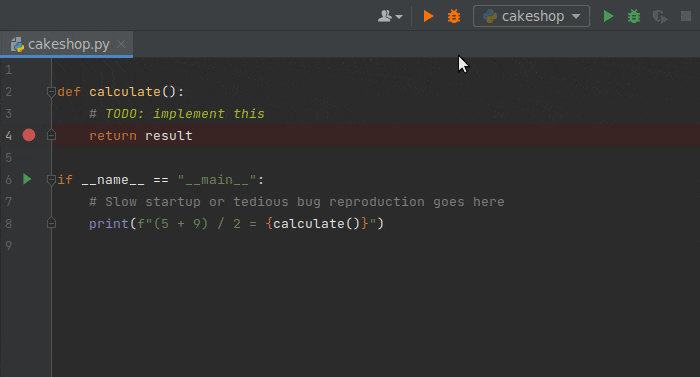Start debugging with the green bug icon

pyautogui.click(x=634, y=17)
